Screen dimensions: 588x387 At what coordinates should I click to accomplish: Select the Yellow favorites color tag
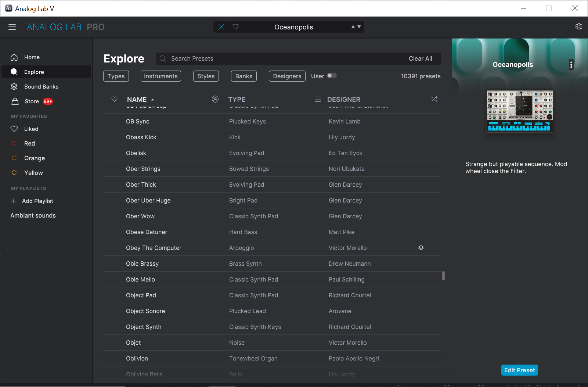click(46, 173)
